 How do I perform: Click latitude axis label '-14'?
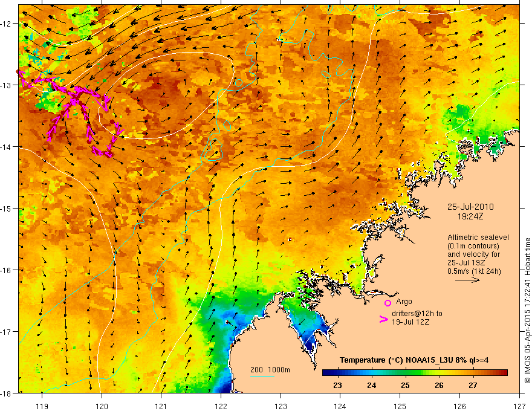coord(6,147)
